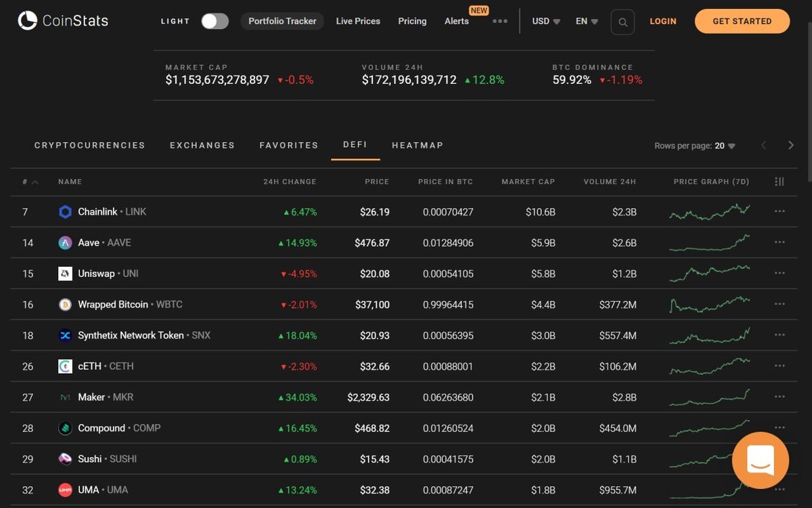
Task: Go to Live Prices
Action: click(x=358, y=21)
